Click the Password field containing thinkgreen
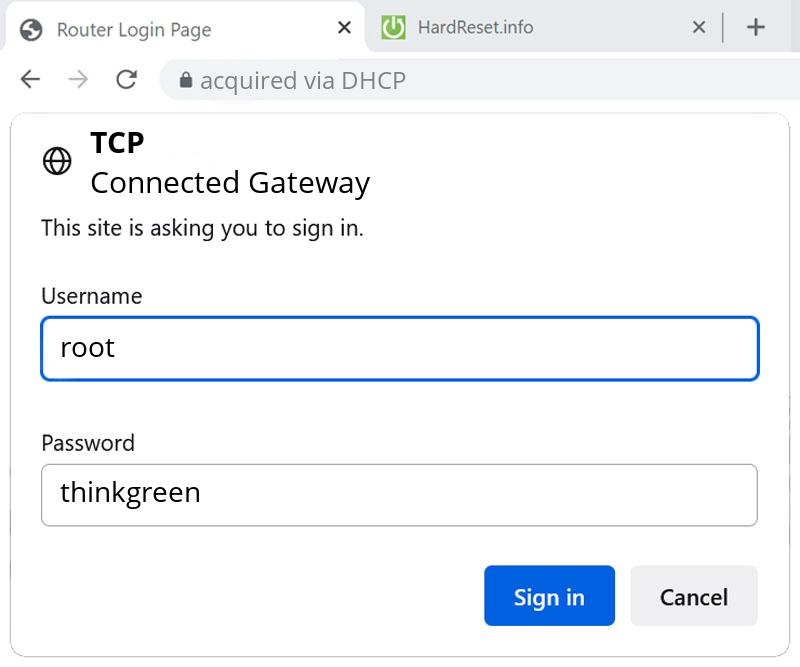The width and height of the screenshot is (800, 667). pyautogui.click(x=400, y=494)
